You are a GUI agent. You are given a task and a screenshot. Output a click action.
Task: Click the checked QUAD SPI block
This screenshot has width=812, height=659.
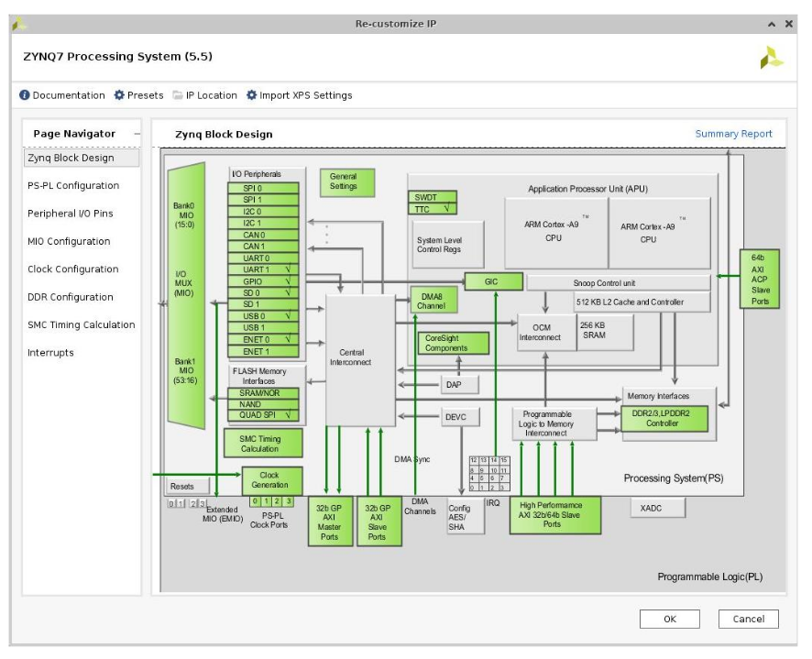[263, 415]
